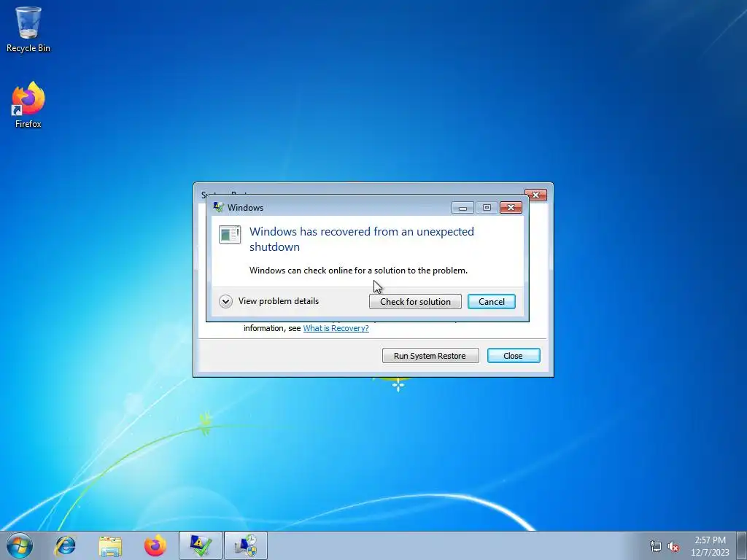Image resolution: width=747 pixels, height=560 pixels.
Task: Click the Windows dialog title bar icon
Action: [x=219, y=207]
